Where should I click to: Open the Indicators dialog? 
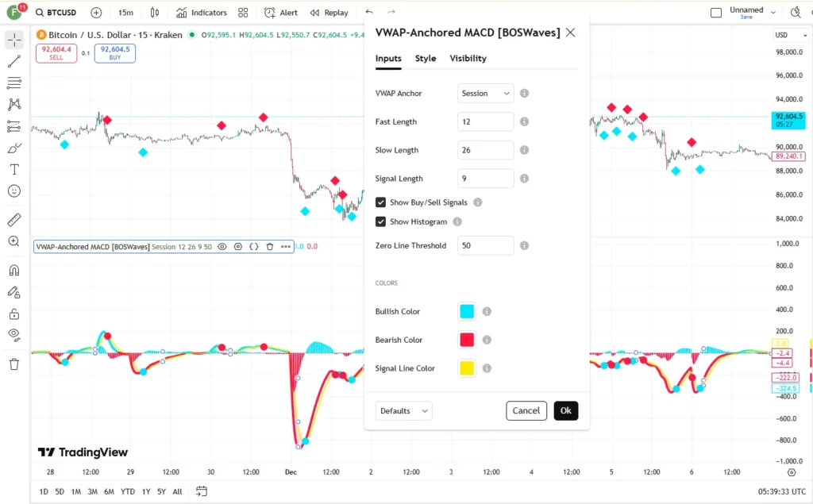coord(202,13)
